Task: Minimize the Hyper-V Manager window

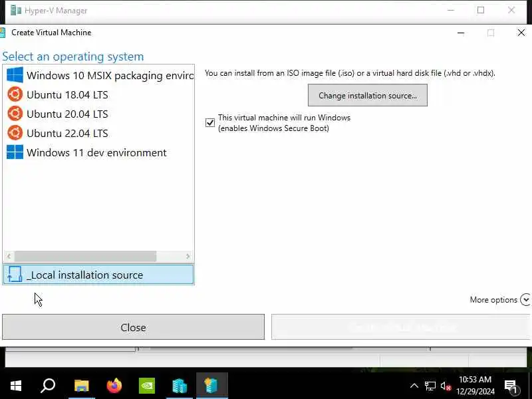Action: pos(451,10)
